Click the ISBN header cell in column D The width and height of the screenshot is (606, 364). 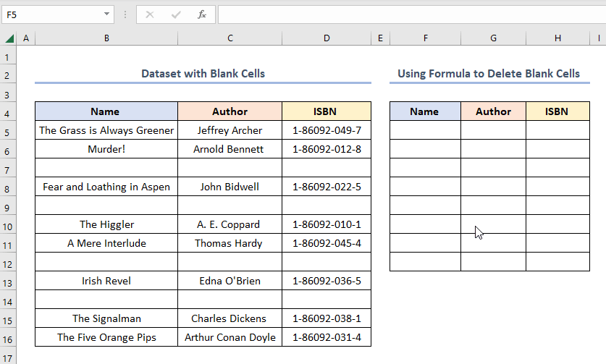(x=326, y=111)
